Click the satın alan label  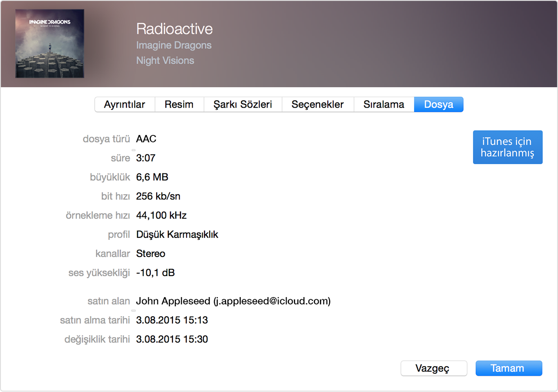(109, 301)
